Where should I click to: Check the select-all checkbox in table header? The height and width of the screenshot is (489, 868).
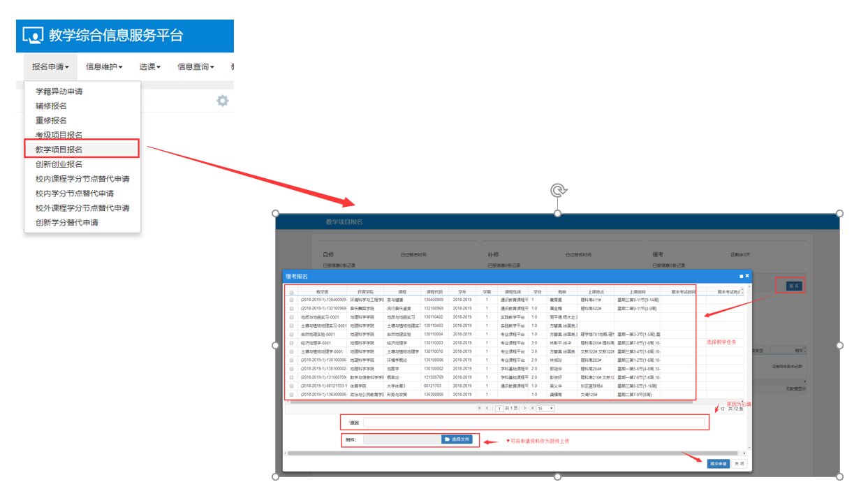(x=292, y=292)
